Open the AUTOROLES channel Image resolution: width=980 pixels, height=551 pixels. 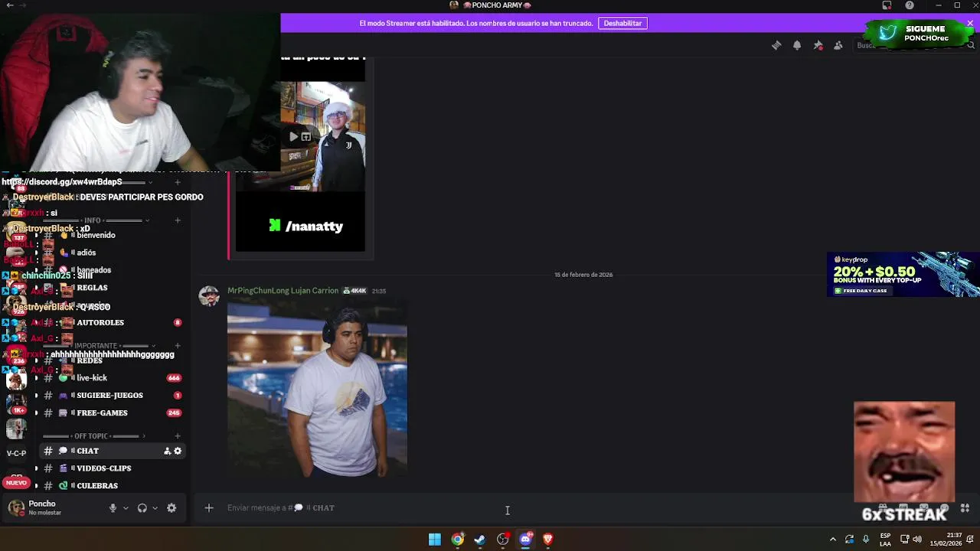tap(111, 322)
